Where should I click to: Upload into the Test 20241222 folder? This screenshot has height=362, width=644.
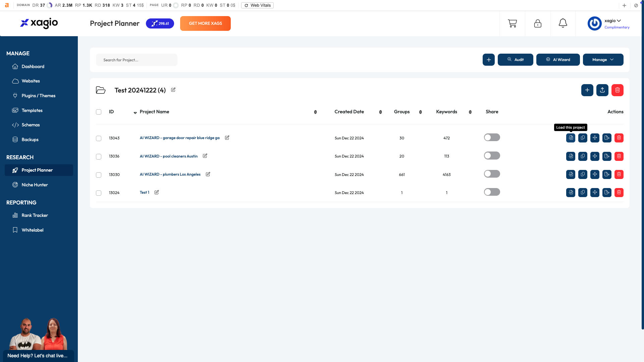[602, 90]
